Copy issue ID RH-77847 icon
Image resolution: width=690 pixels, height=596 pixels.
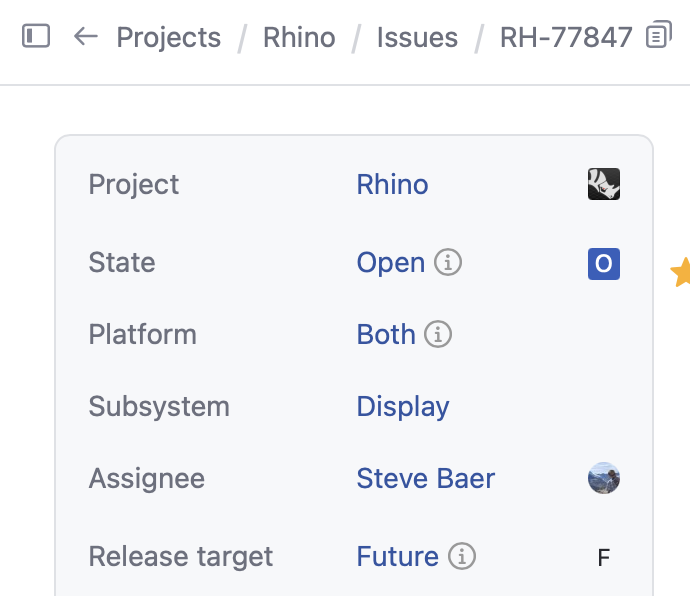click(659, 34)
